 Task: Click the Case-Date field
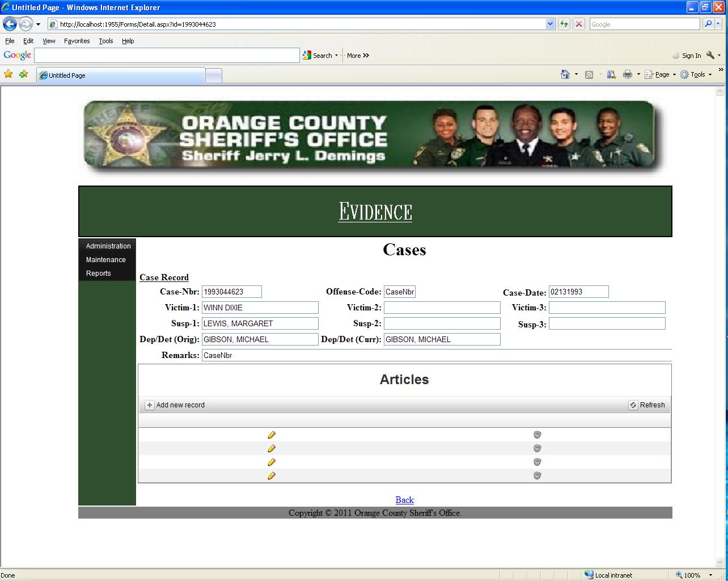tap(578, 292)
